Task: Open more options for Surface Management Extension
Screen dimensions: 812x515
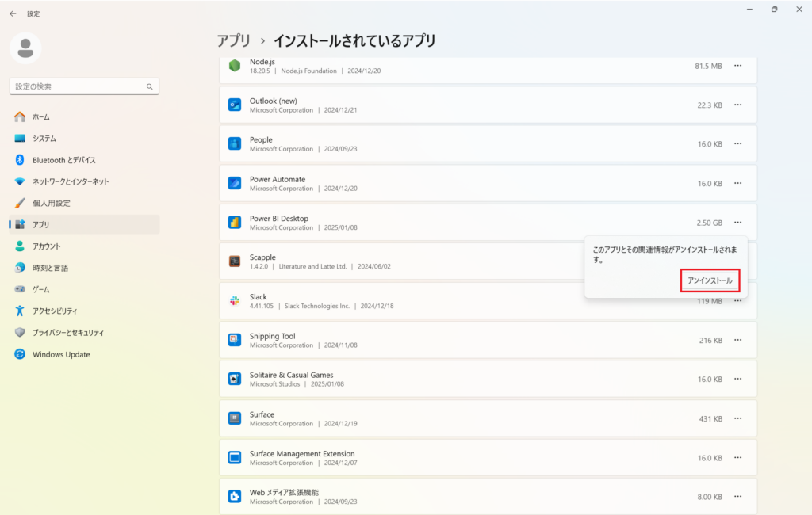Action: (x=738, y=457)
